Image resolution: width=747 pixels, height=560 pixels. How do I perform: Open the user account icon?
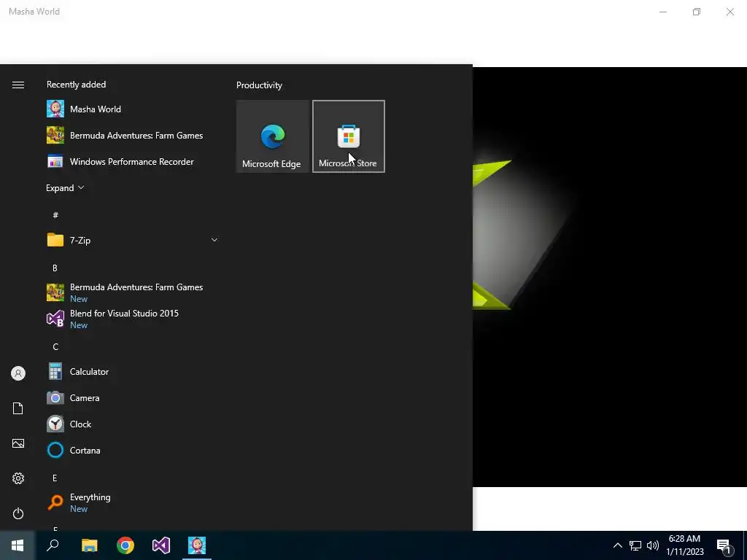[x=18, y=373]
